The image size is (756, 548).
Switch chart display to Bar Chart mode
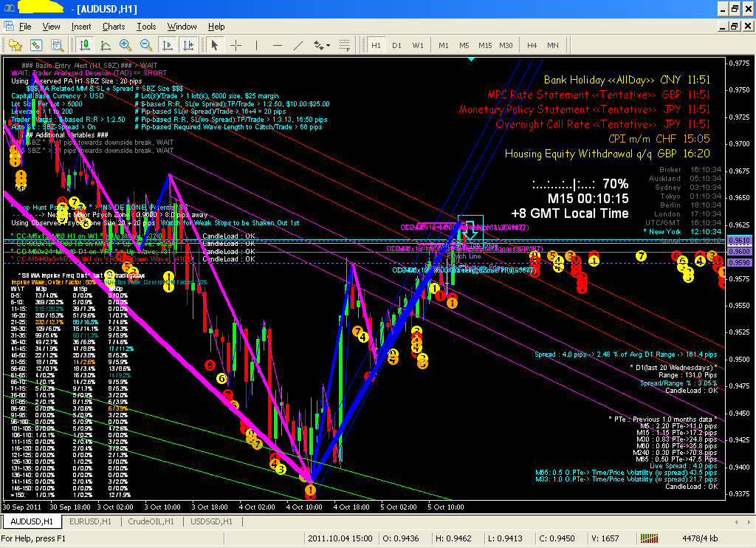pyautogui.click(x=84, y=45)
